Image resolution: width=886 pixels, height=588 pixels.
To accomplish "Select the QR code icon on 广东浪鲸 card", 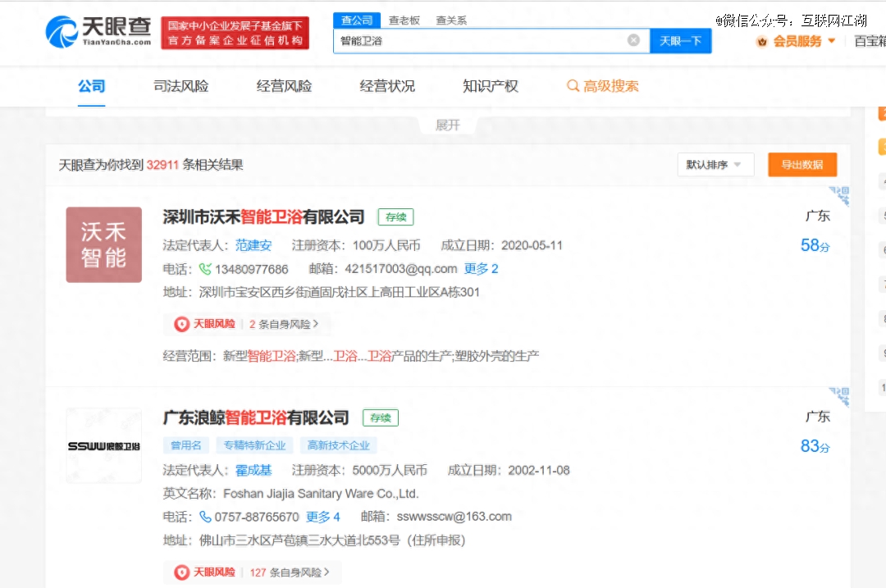I will click(x=839, y=397).
